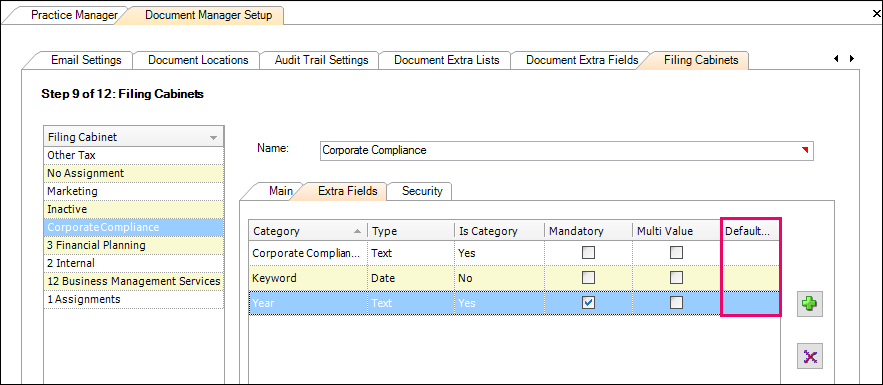Click the Mandatory column header
Image resolution: width=883 pixels, height=385 pixels.
(x=588, y=231)
